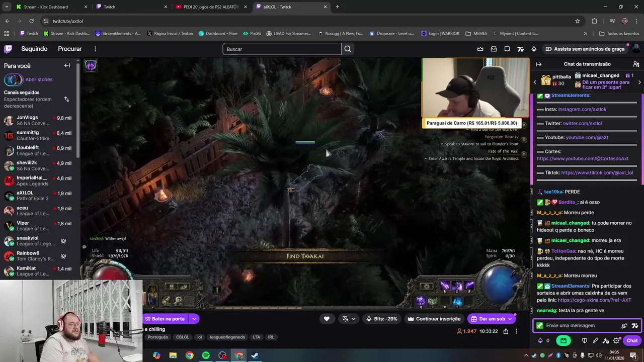644x362 pixels.
Task: Expand bookmarks overflow chevron
Action: click(x=585, y=34)
